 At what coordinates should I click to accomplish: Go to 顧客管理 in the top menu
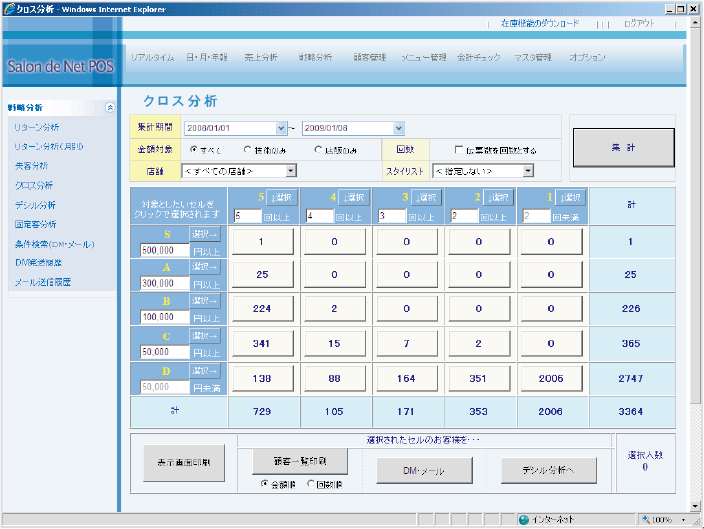pyautogui.click(x=369, y=58)
